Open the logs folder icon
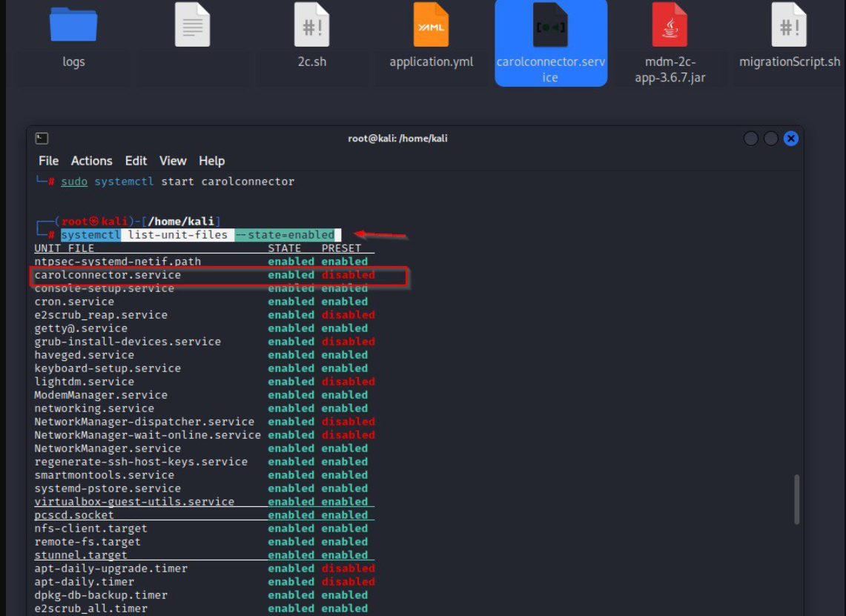Screen dimensions: 846x616 (73, 27)
